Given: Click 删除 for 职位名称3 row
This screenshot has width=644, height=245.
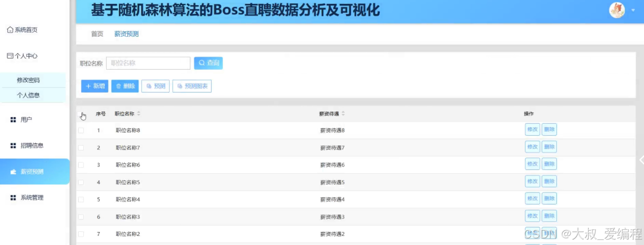Looking at the screenshot, I should point(549,216).
